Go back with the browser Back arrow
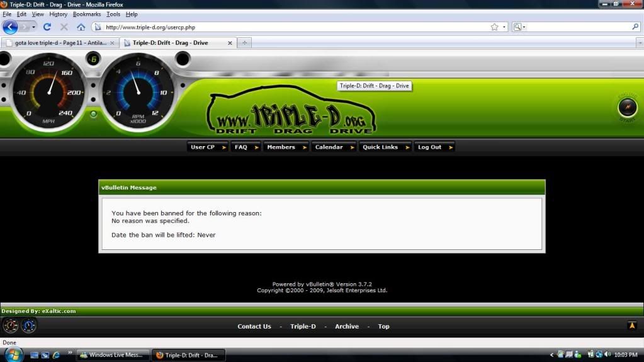644x362 pixels. [x=10, y=27]
